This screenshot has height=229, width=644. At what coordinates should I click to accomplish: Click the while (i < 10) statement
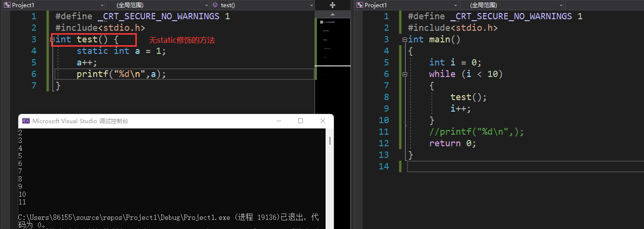click(466, 74)
